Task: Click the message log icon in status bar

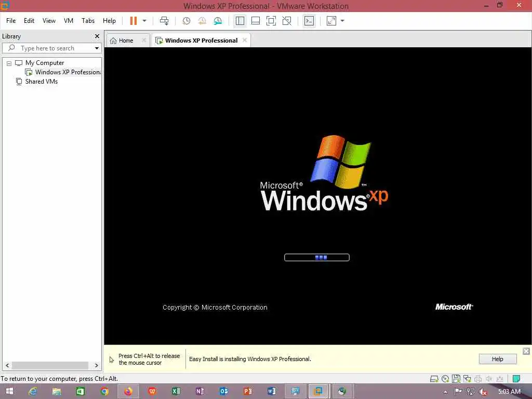Action: (x=516, y=379)
